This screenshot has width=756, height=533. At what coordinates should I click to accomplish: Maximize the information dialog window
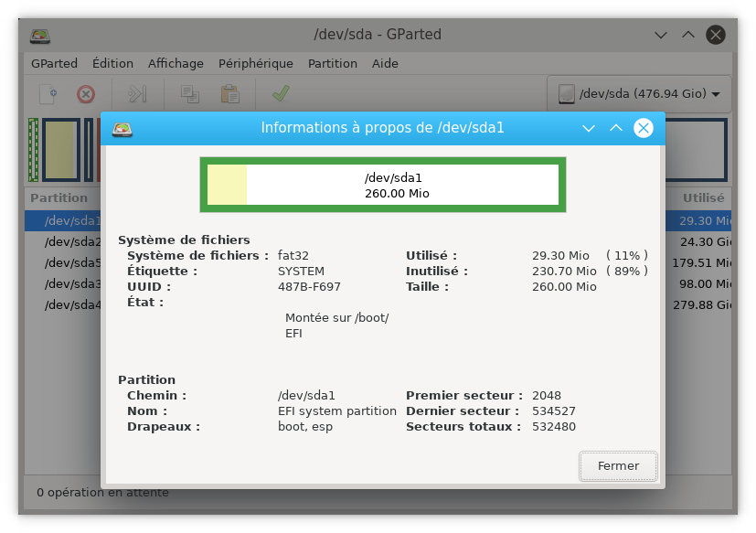616,128
